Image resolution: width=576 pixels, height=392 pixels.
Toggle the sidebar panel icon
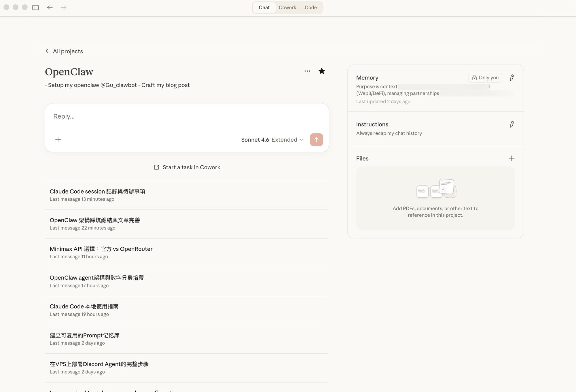[35, 7]
